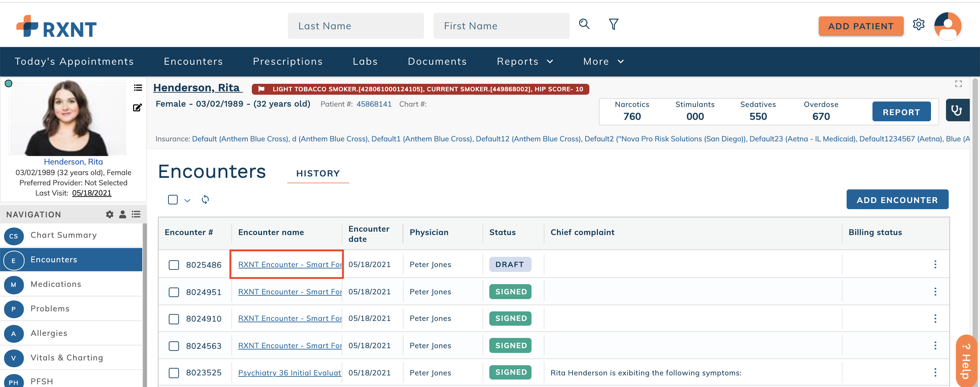Go to Documents in top navigation
Viewport: 980px width, 387px height.
pyautogui.click(x=437, y=61)
